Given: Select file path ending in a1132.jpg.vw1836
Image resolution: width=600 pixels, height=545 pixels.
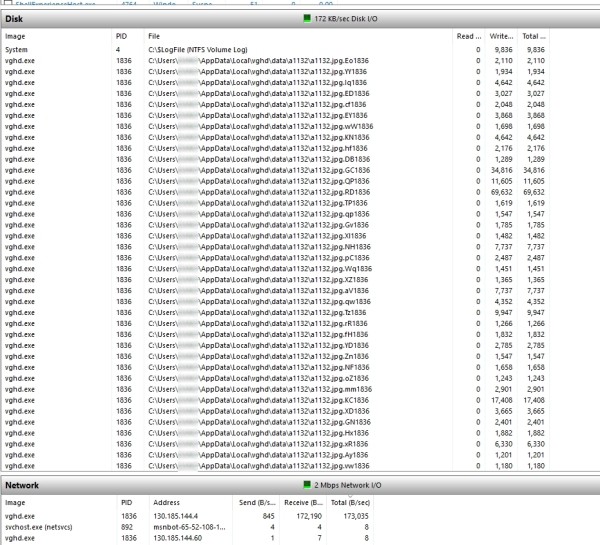Looking at the screenshot, I should point(259,466).
